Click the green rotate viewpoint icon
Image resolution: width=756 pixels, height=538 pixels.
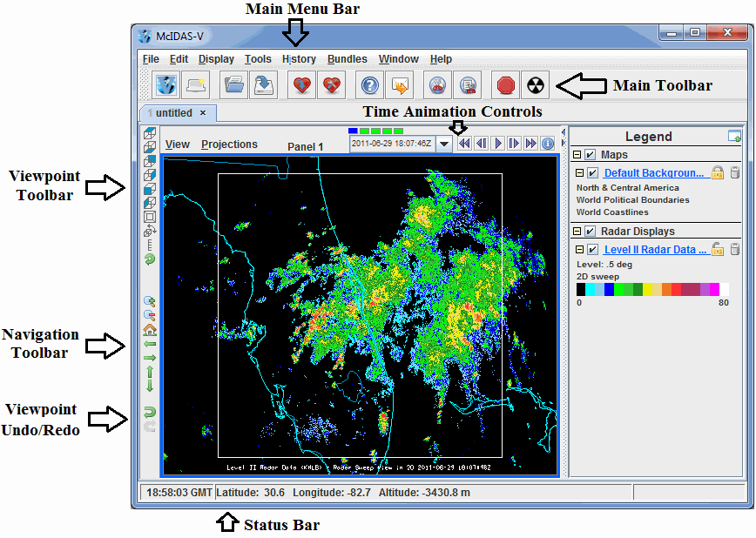(150, 259)
